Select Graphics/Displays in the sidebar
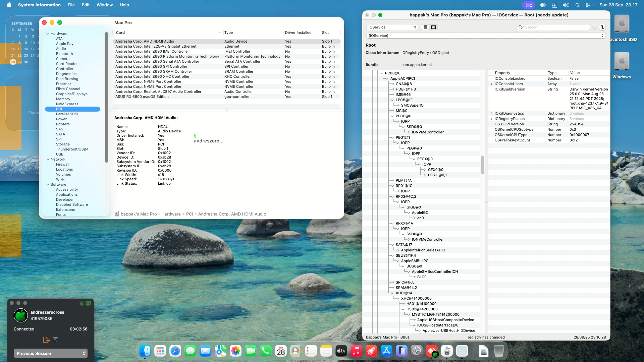Screen dimensions: 644x362 point(72,94)
